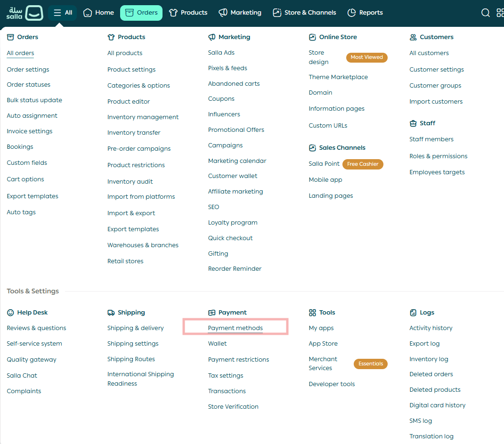Open Inventory management
The image size is (504, 444).
pyautogui.click(x=143, y=117)
